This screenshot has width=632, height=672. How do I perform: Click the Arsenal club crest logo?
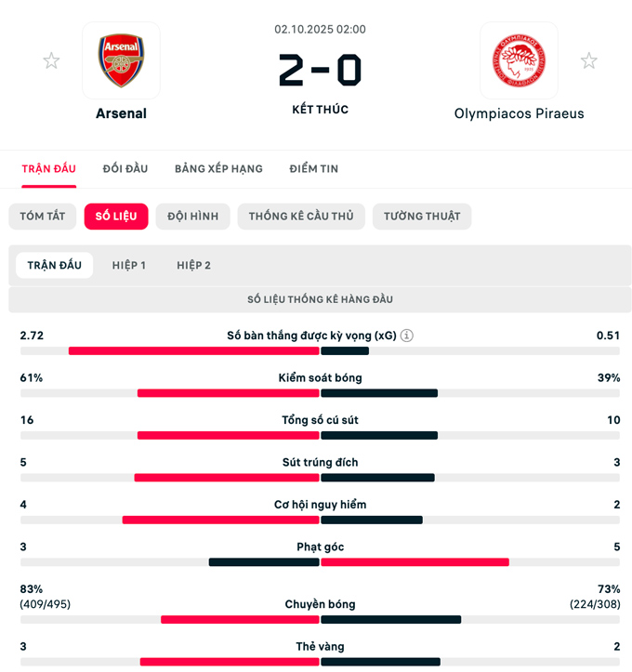coord(121,60)
